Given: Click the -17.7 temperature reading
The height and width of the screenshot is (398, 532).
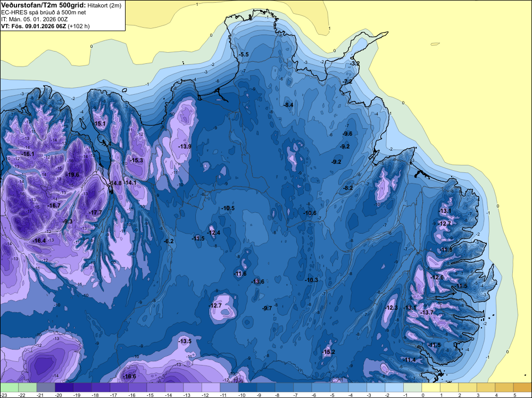Looking at the screenshot, I should coord(95,212).
